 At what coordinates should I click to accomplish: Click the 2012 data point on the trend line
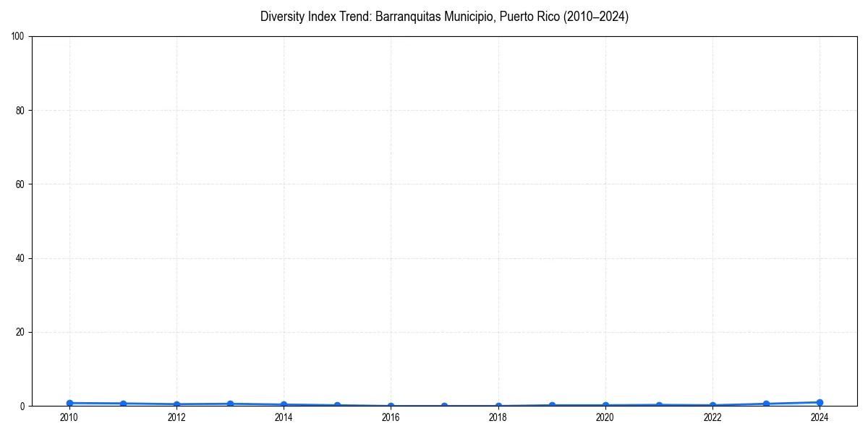click(176, 404)
